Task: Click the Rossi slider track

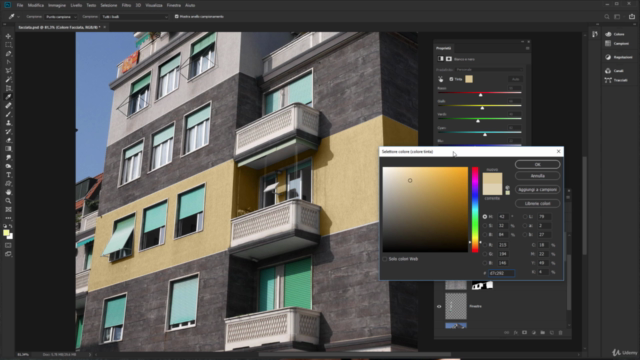Action: pyautogui.click(x=480, y=93)
